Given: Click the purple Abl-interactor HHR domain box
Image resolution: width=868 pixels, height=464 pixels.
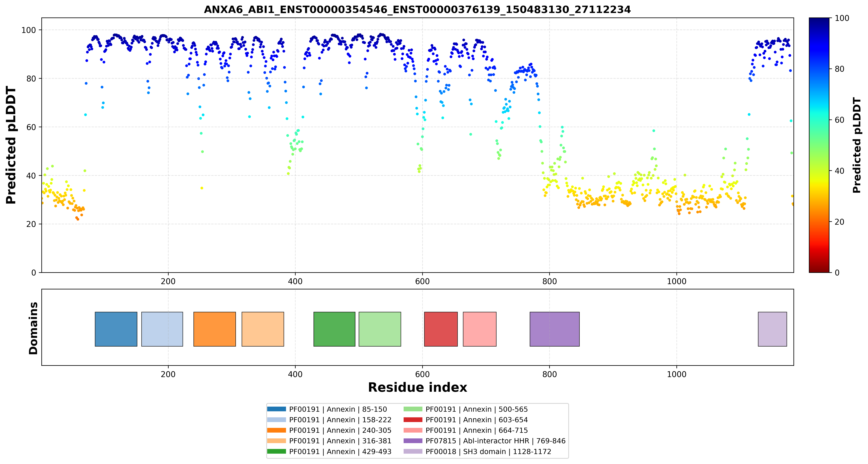Looking at the screenshot, I should click(555, 329).
